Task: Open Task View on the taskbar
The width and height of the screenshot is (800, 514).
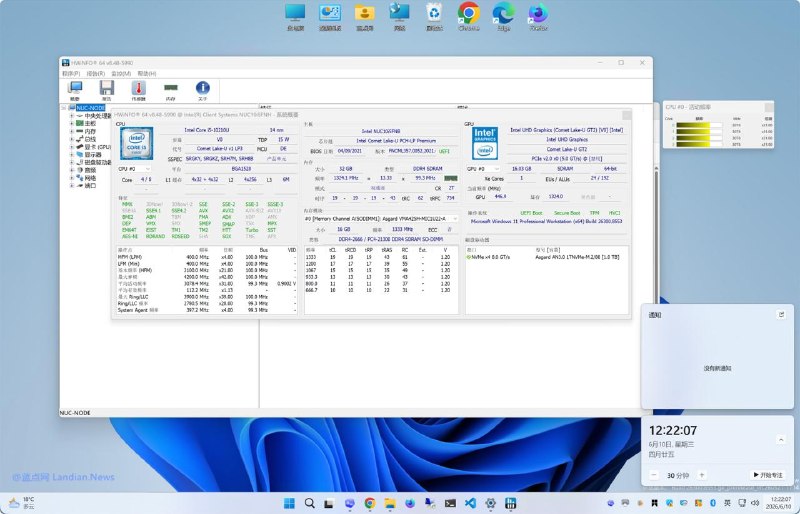Action: (329, 503)
